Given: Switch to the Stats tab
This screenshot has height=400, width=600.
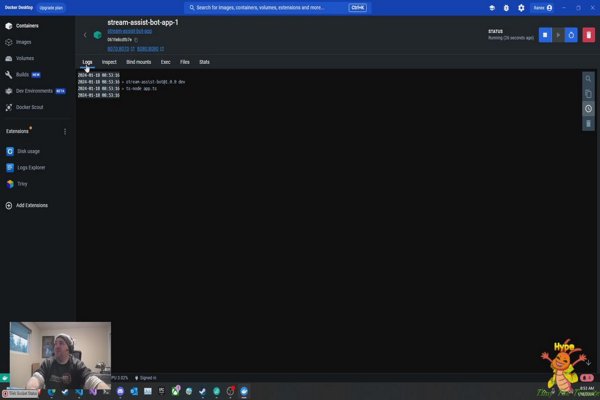Looking at the screenshot, I should click(204, 62).
